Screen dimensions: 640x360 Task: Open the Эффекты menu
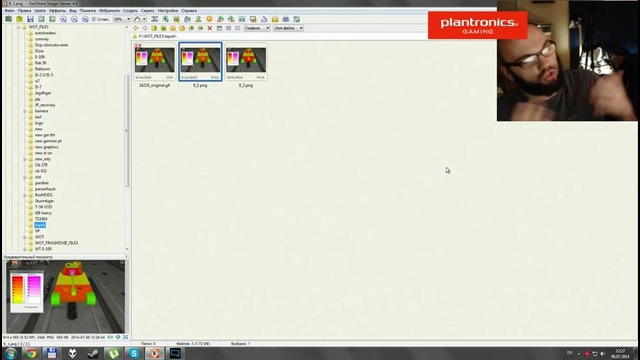pyautogui.click(x=57, y=11)
